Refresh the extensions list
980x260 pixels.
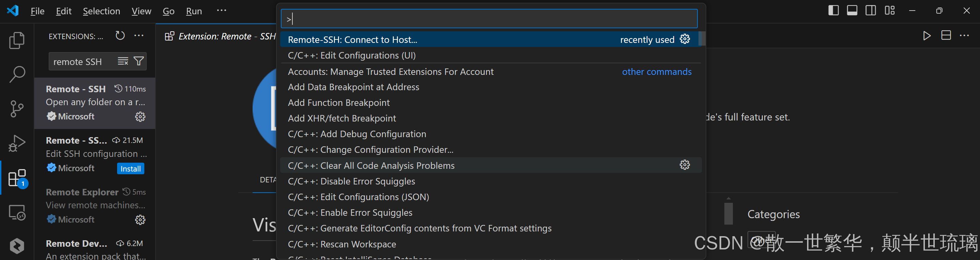[120, 36]
